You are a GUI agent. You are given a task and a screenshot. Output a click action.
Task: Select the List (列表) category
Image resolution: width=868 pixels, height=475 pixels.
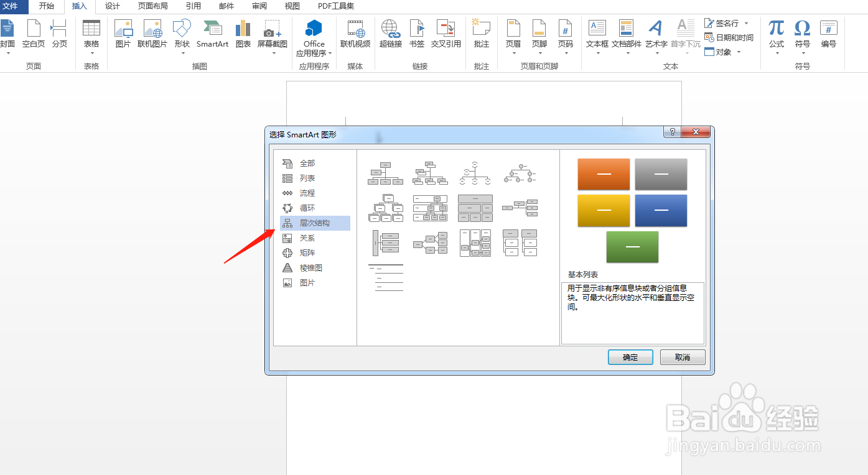315,178
